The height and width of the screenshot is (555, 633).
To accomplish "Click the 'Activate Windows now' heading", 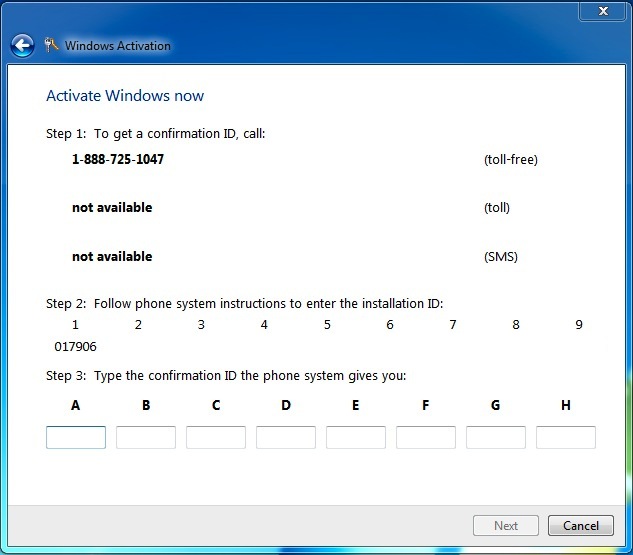I will pos(125,96).
